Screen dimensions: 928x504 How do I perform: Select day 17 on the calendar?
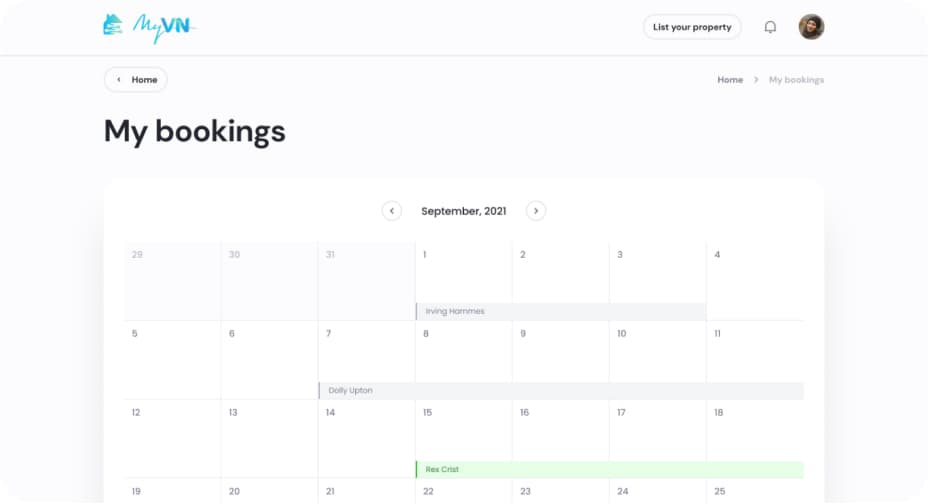(658, 439)
